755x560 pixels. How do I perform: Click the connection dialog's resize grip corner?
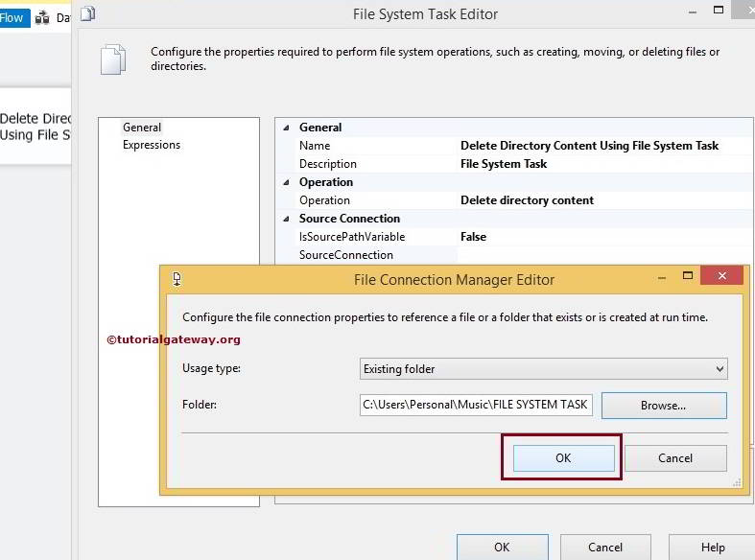(736, 482)
